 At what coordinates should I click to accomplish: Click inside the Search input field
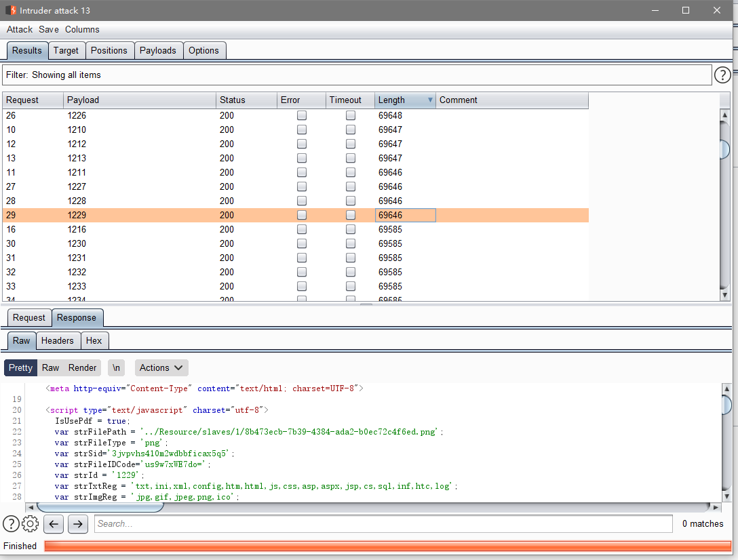tap(383, 523)
